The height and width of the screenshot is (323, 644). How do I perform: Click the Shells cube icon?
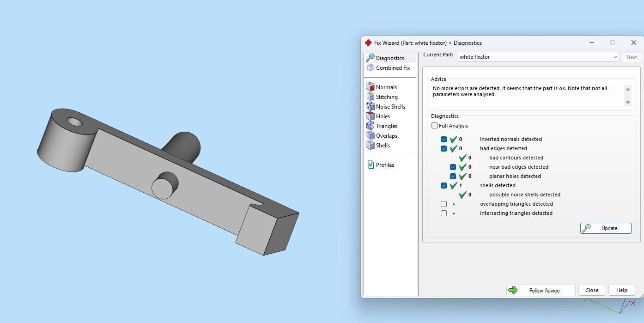tap(370, 145)
